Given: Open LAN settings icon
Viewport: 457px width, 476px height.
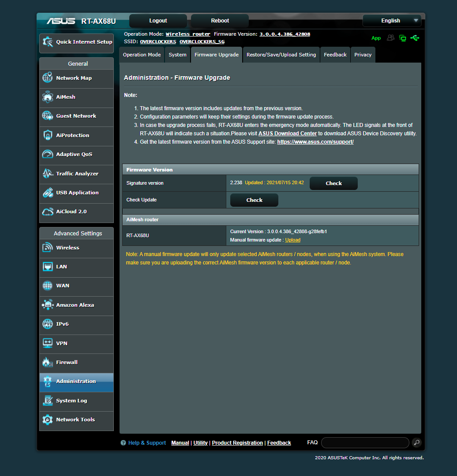Looking at the screenshot, I should tap(47, 267).
